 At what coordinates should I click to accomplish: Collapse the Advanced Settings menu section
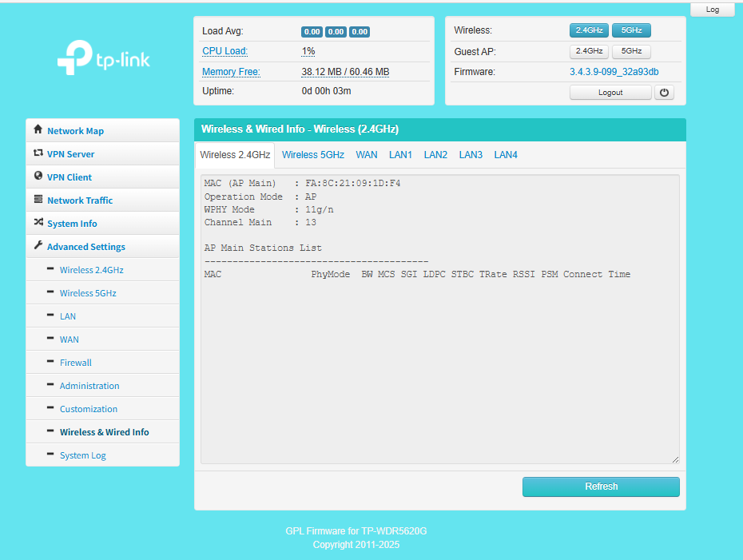85,247
